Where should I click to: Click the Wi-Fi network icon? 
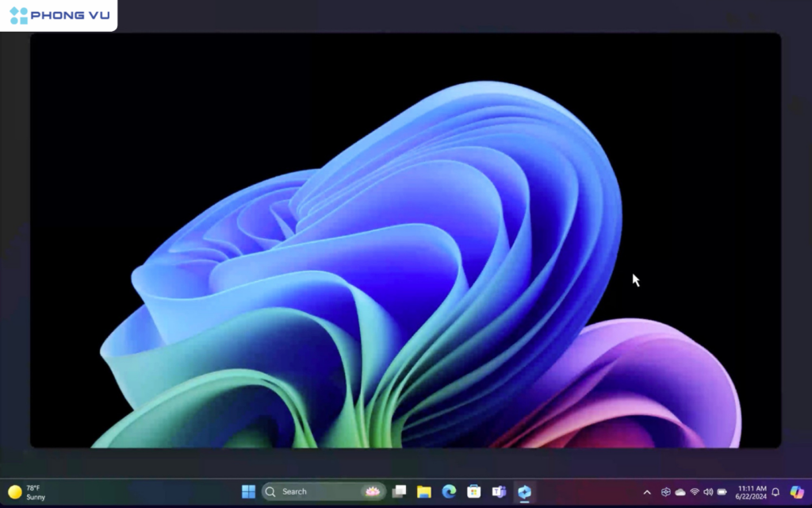[694, 491]
